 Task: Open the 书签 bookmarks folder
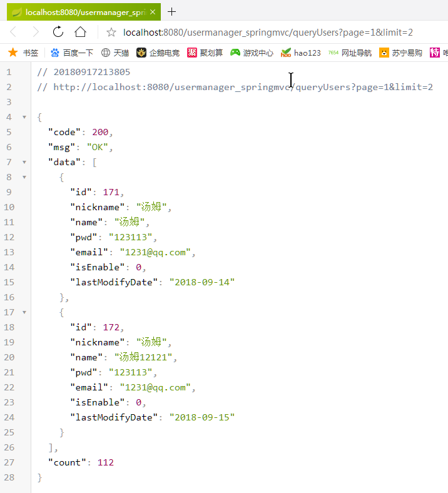[23, 53]
